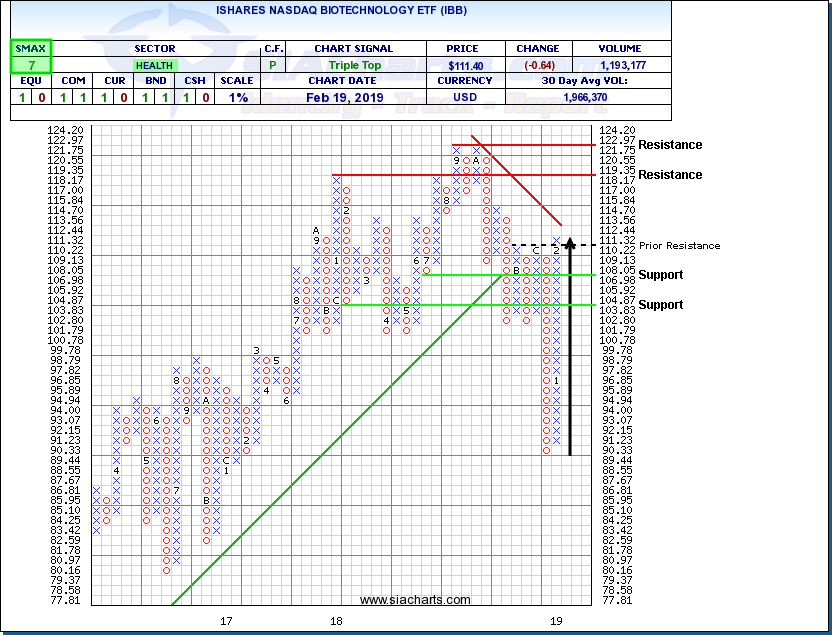Click the black upward arrow on the chart
Image resolution: width=832 pixels, height=635 pixels.
pyautogui.click(x=569, y=350)
